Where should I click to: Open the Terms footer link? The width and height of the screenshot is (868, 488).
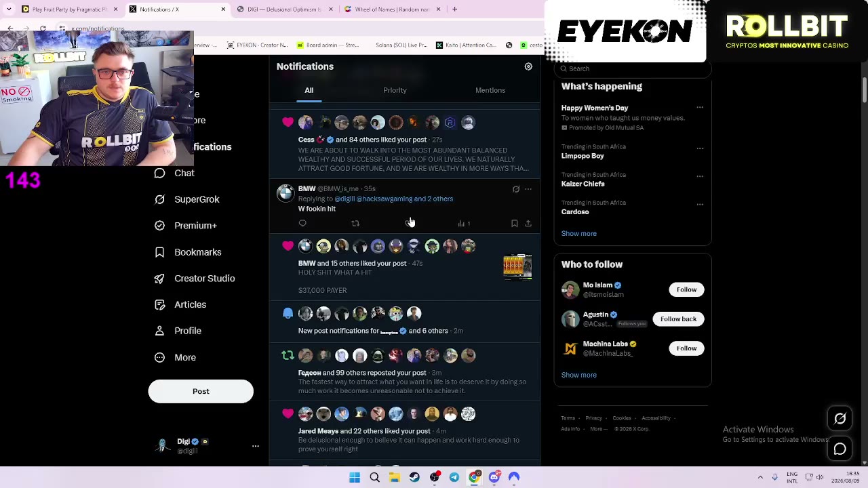(x=568, y=418)
